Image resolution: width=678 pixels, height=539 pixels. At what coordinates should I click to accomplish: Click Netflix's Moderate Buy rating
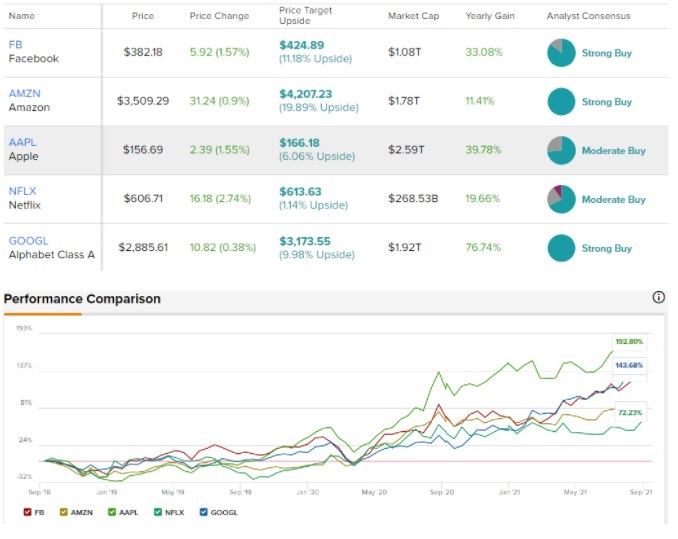(x=614, y=200)
